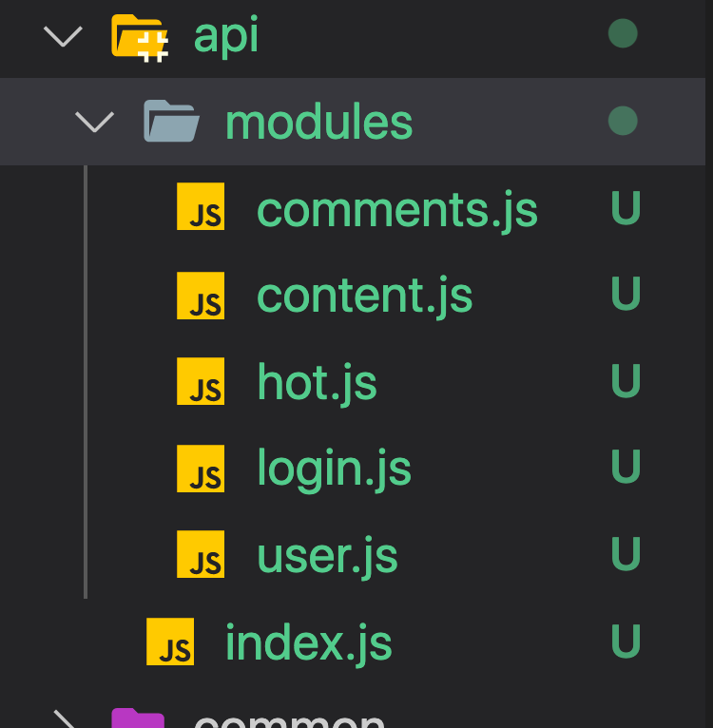The image size is (713, 728).
Task: Click the api folder icon
Action: click(140, 36)
